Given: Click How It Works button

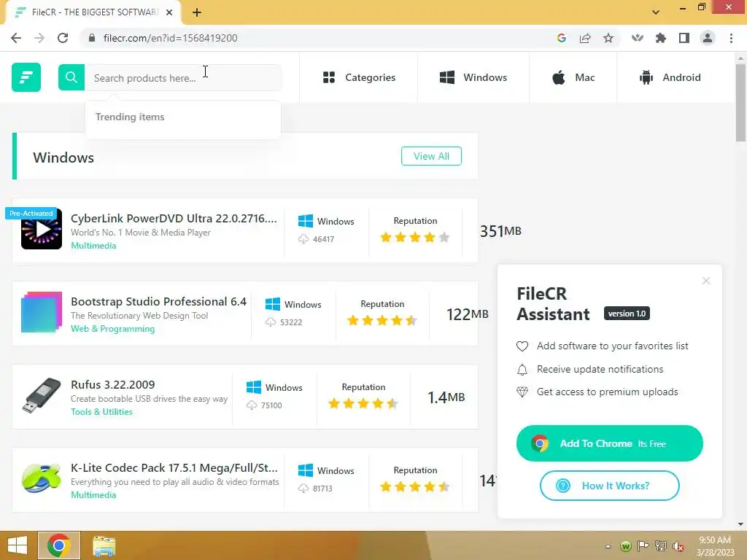Looking at the screenshot, I should click(x=609, y=486).
